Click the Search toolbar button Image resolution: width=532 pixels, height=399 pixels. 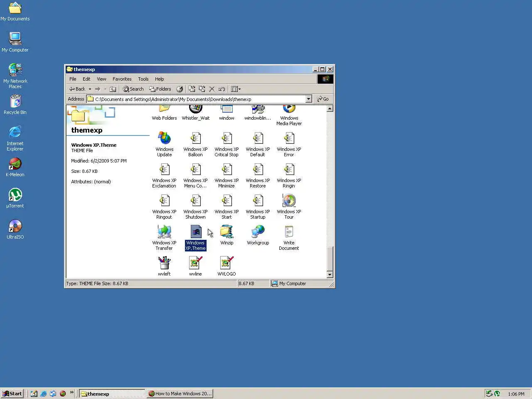[x=133, y=89]
